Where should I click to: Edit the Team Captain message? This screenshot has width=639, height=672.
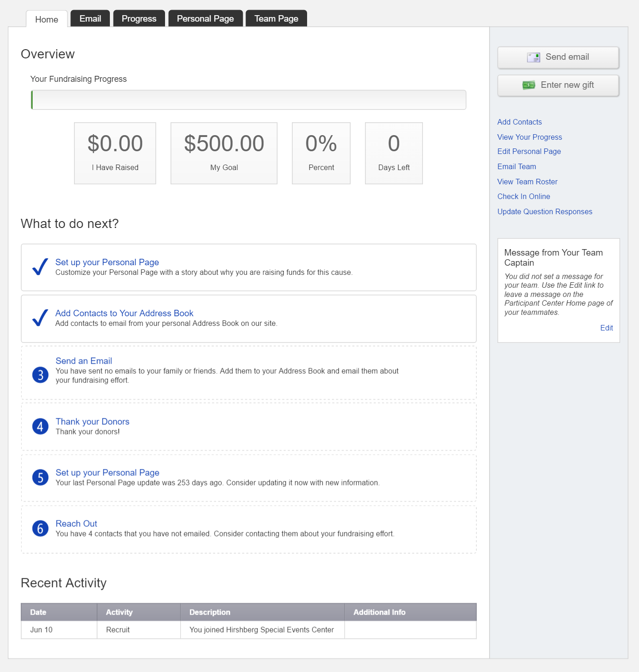click(x=606, y=328)
